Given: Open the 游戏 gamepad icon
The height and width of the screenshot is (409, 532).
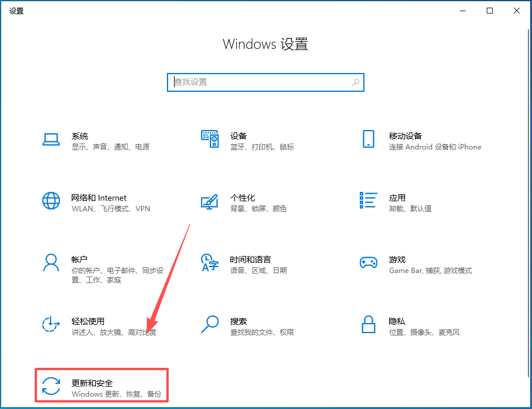Looking at the screenshot, I should point(369,262).
